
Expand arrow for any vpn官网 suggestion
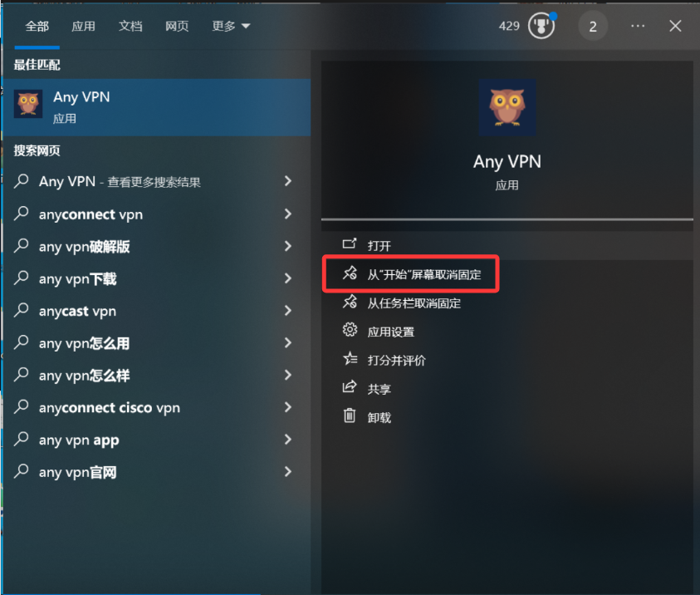point(288,471)
